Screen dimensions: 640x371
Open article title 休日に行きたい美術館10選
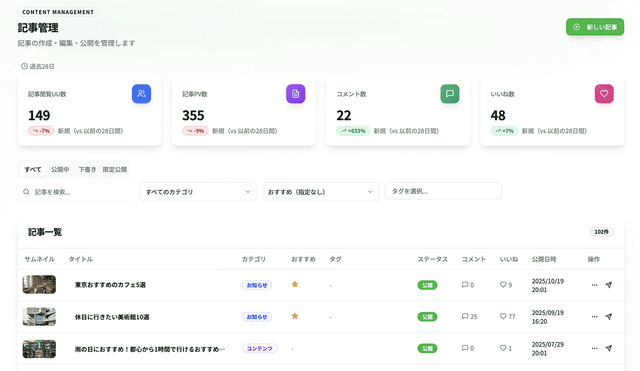pyautogui.click(x=112, y=317)
